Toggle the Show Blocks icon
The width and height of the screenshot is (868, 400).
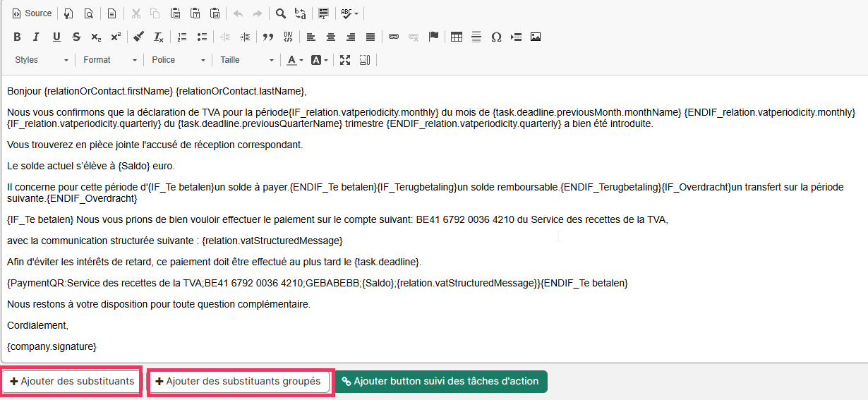pyautogui.click(x=365, y=60)
